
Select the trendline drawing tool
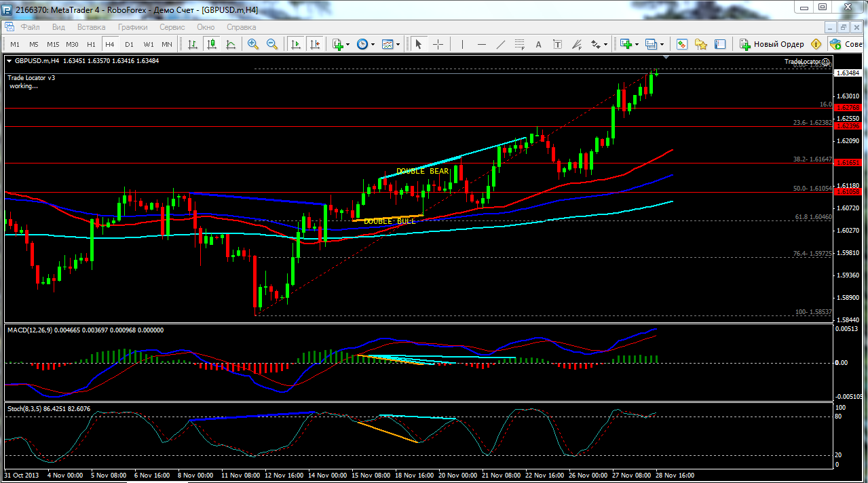[x=501, y=44]
